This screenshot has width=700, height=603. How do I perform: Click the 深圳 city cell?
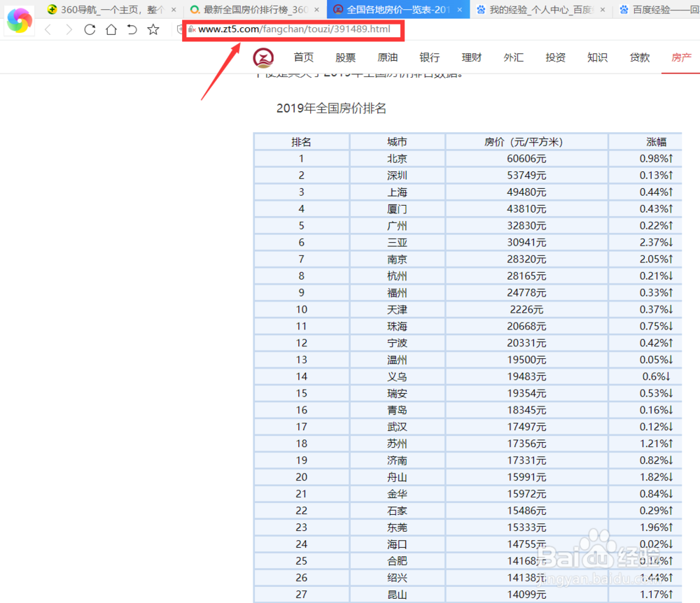(x=397, y=176)
